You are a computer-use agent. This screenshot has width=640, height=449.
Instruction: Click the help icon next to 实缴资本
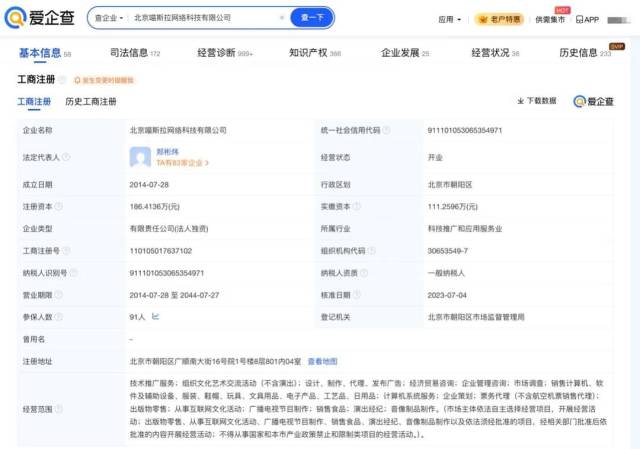(356, 207)
